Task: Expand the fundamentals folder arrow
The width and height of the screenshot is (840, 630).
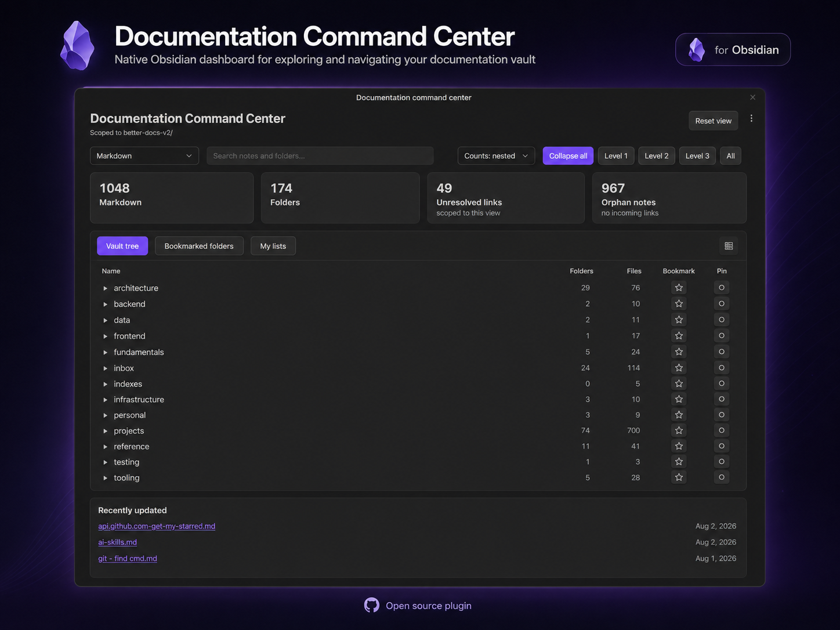Action: click(x=105, y=352)
